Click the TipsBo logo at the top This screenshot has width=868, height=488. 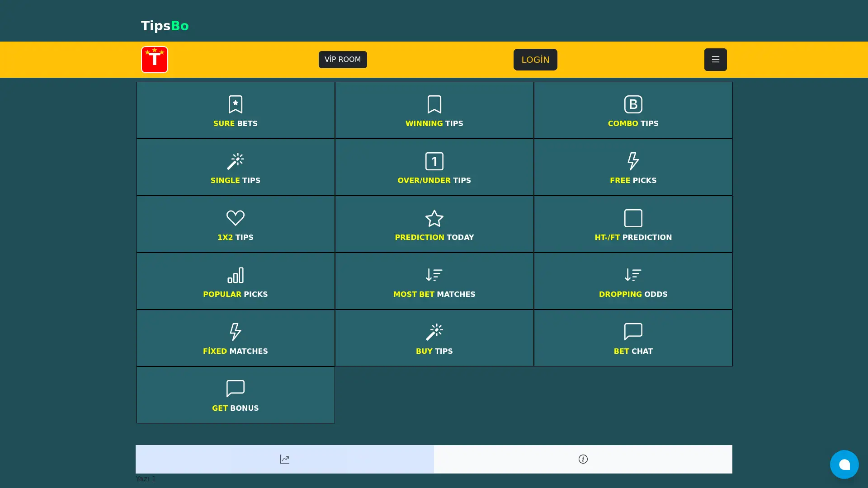pyautogui.click(x=165, y=26)
